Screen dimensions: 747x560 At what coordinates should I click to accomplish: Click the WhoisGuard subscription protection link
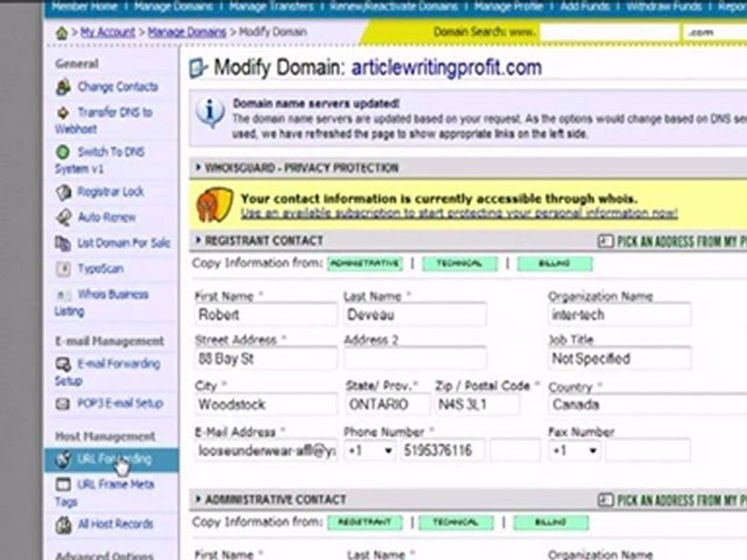pos(459,213)
